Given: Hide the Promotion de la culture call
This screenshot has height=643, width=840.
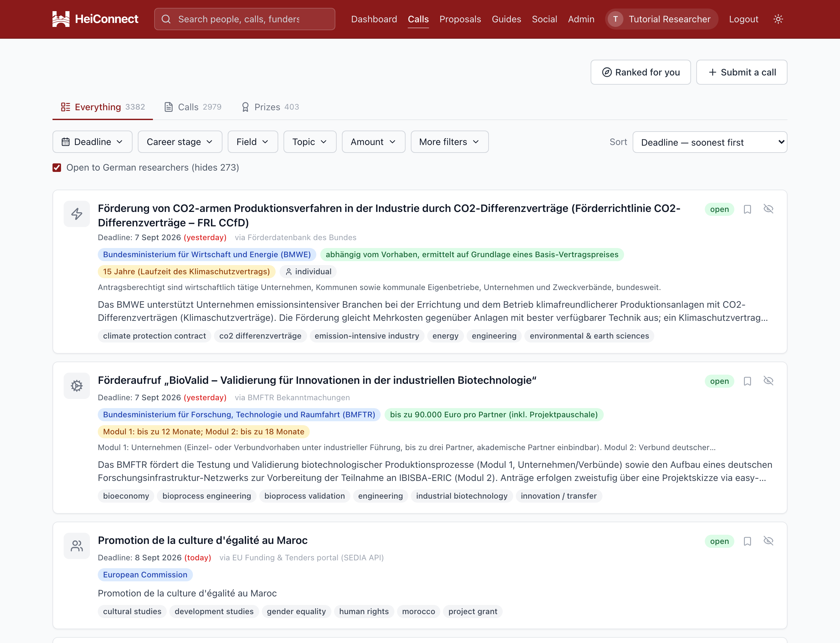Looking at the screenshot, I should click(x=768, y=541).
